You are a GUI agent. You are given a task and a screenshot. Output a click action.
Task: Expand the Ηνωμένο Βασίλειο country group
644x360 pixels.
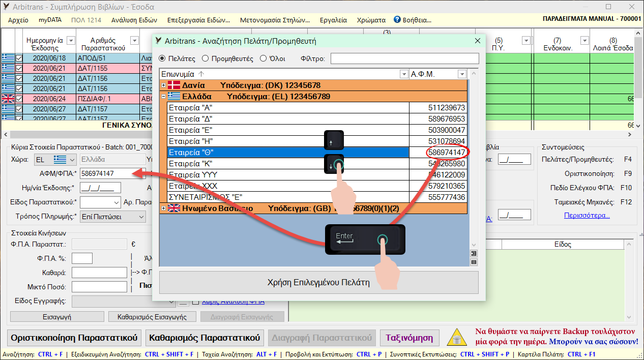click(163, 208)
